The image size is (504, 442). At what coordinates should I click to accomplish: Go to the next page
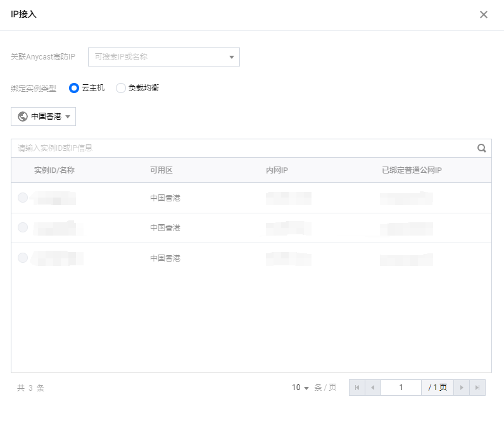click(462, 388)
